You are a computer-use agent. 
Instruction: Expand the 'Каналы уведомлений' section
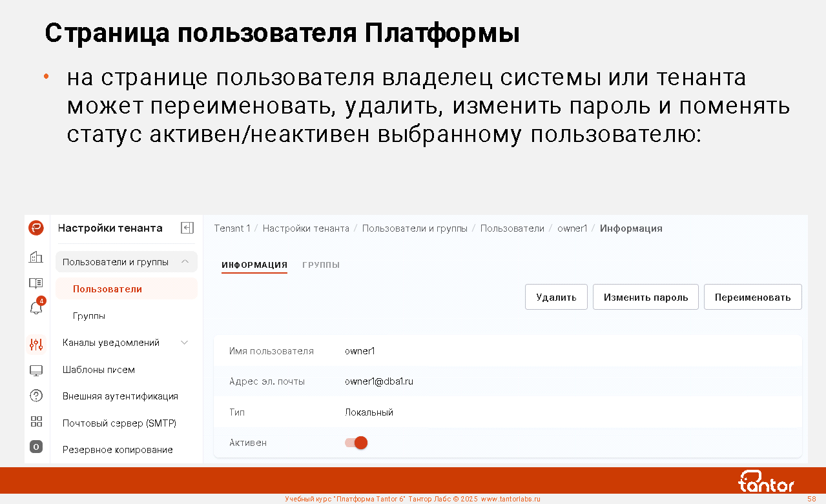click(185, 343)
